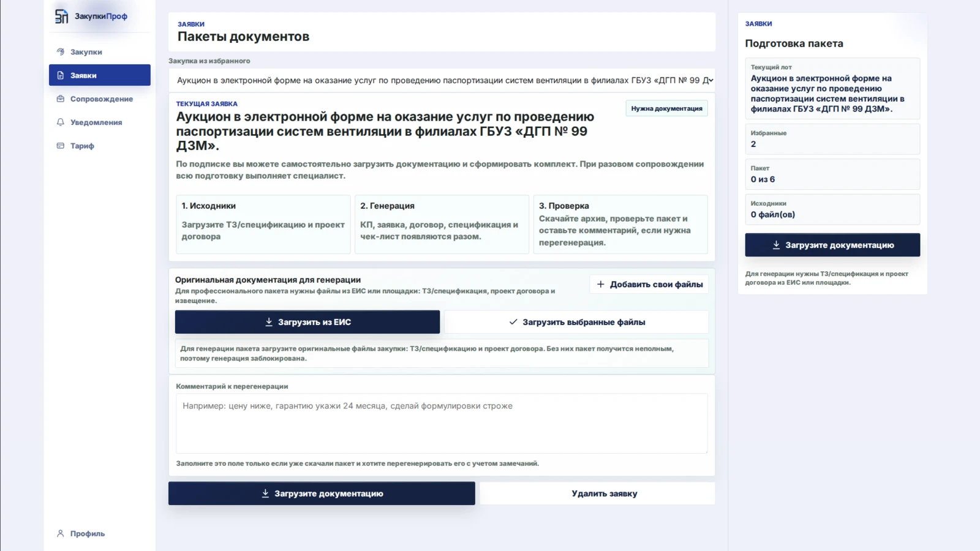Select Заявки in the sidebar

point(100,75)
